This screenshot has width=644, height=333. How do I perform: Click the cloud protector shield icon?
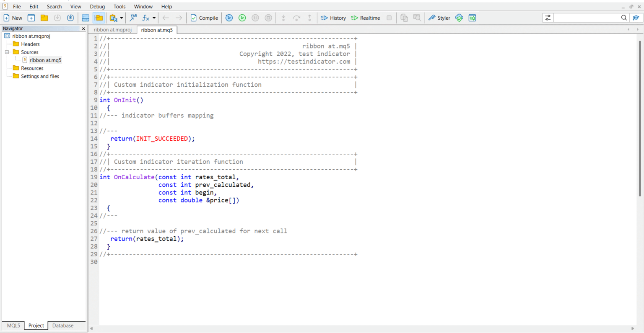pos(459,18)
